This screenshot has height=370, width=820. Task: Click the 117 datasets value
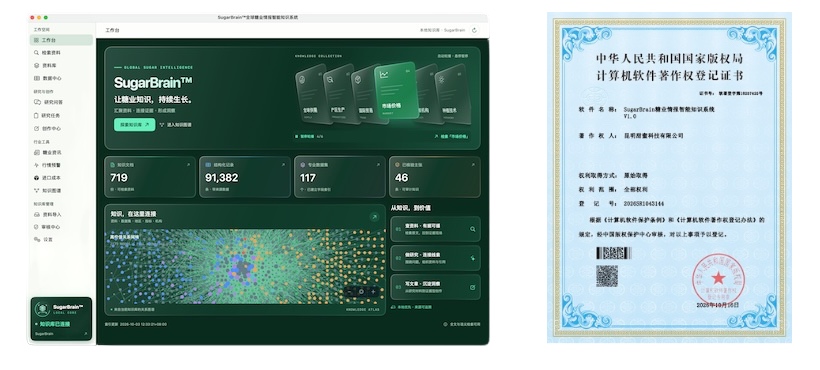click(308, 178)
